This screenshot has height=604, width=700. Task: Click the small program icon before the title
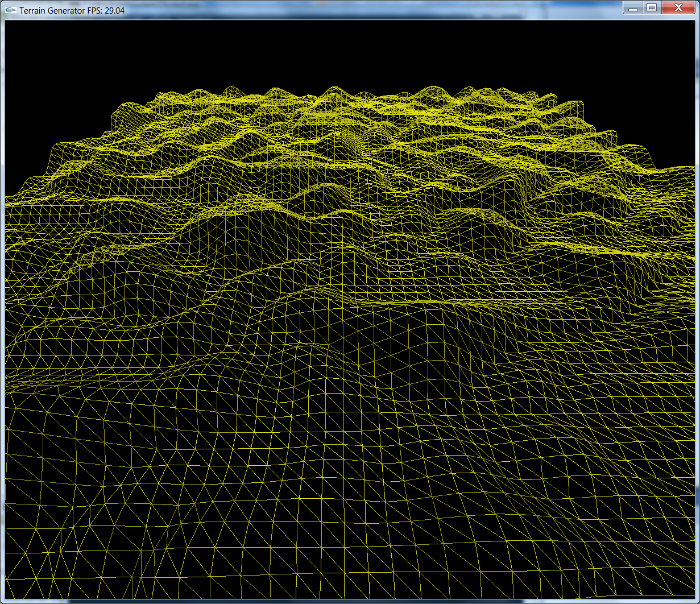click(x=11, y=9)
